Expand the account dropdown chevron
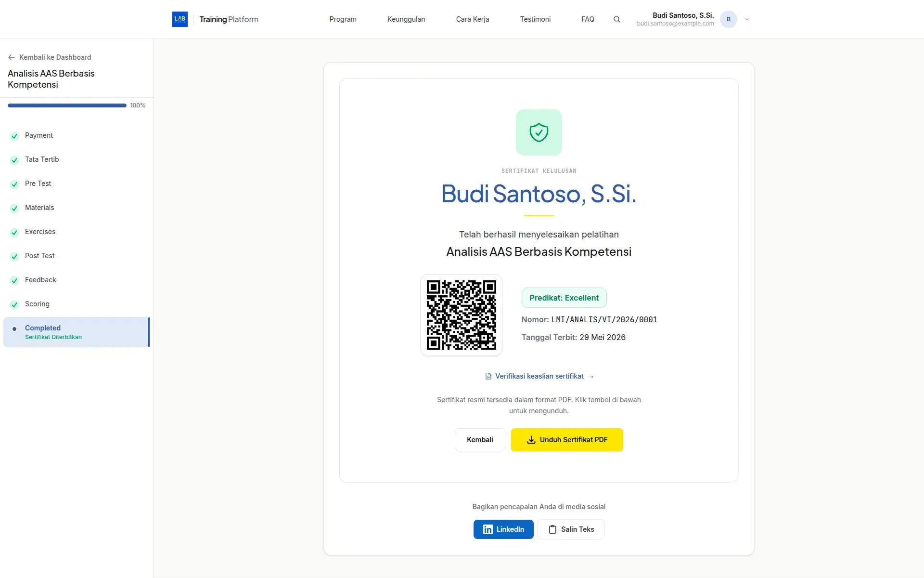Screen dimensions: 924x578 pyautogui.click(x=747, y=19)
